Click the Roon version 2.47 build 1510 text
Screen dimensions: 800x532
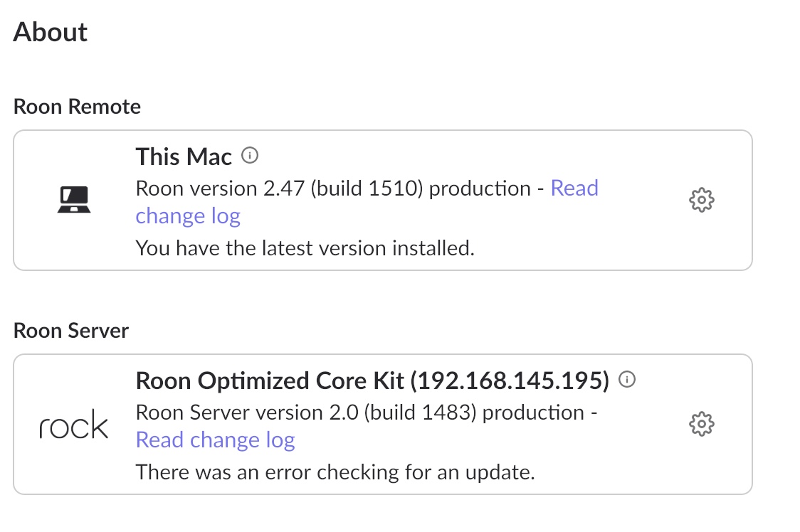coord(280,188)
